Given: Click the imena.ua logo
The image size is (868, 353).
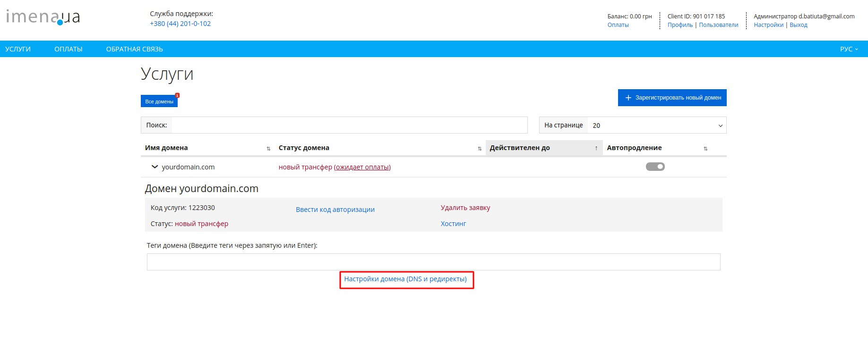Looking at the screenshot, I should (43, 17).
